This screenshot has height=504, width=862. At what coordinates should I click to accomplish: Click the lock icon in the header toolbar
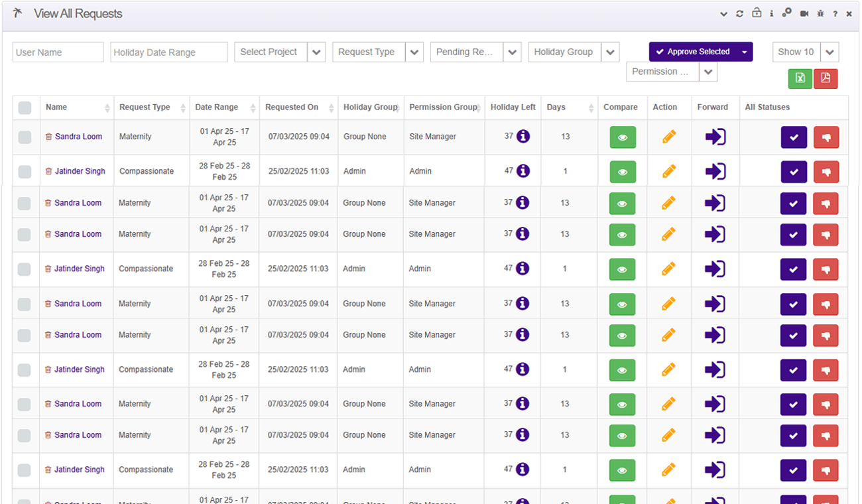[757, 13]
